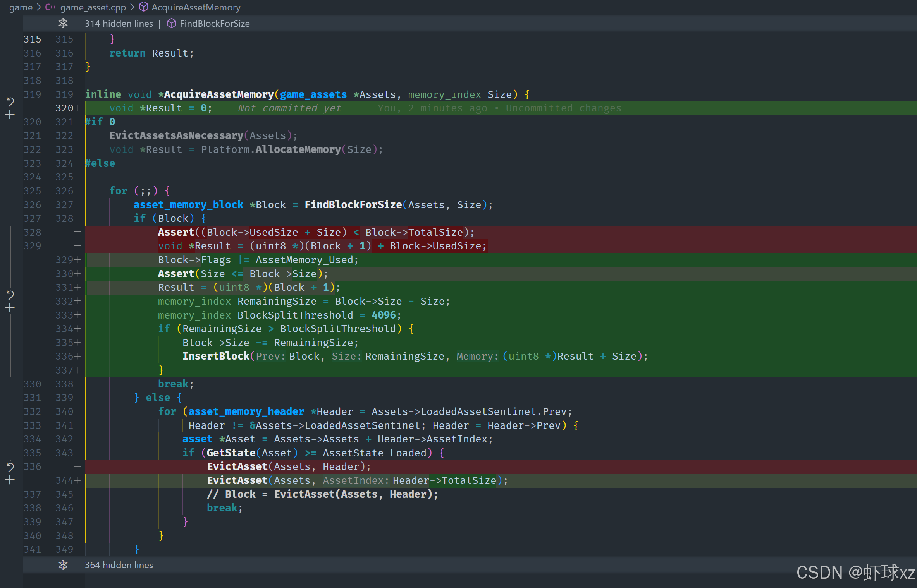Click the '#if 0' preprocessor directive

pos(100,122)
